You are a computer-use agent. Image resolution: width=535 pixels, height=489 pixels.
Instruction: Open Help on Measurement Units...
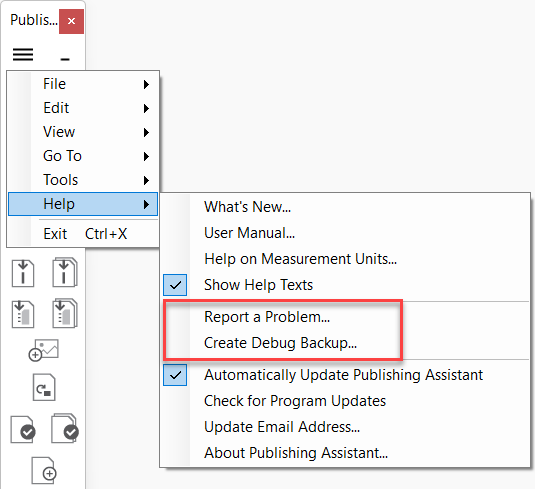tap(345, 259)
